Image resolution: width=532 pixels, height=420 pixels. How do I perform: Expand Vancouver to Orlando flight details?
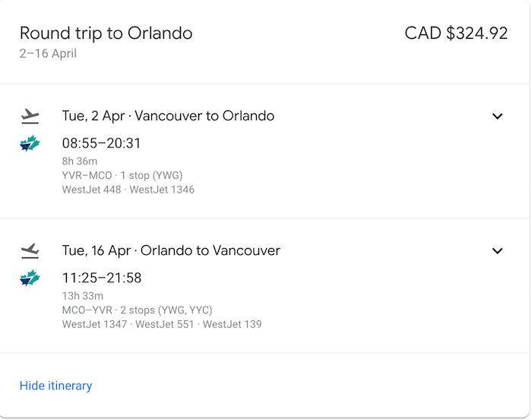pos(497,116)
